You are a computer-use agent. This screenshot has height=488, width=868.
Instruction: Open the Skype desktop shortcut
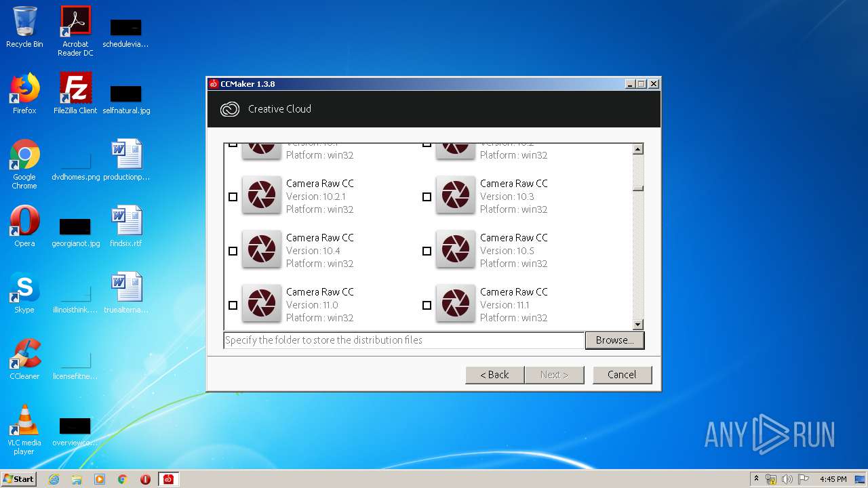[x=24, y=293]
